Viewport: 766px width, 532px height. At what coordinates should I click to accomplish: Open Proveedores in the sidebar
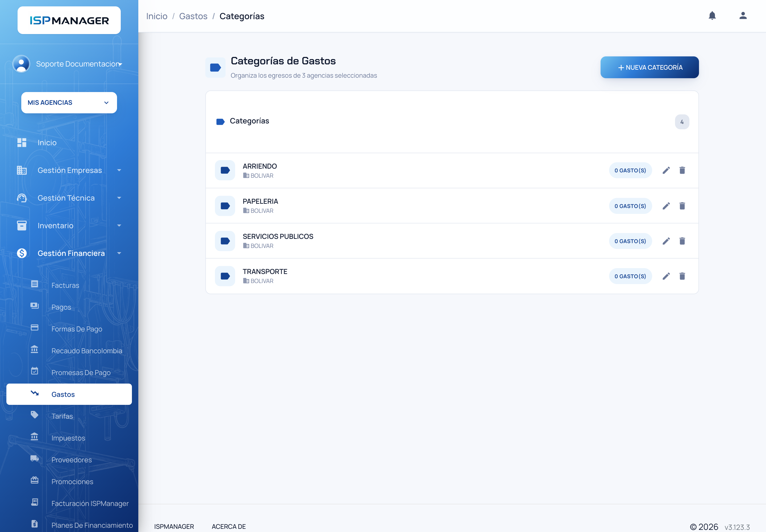69,460
